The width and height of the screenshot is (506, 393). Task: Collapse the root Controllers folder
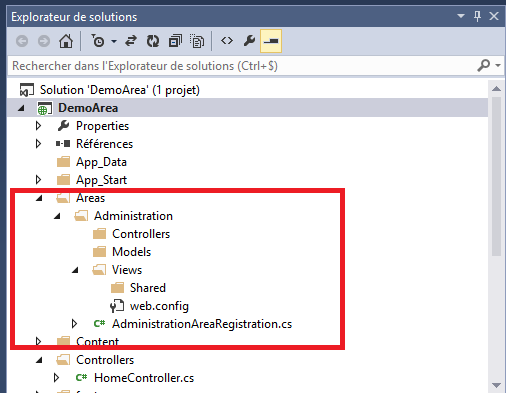point(39,360)
